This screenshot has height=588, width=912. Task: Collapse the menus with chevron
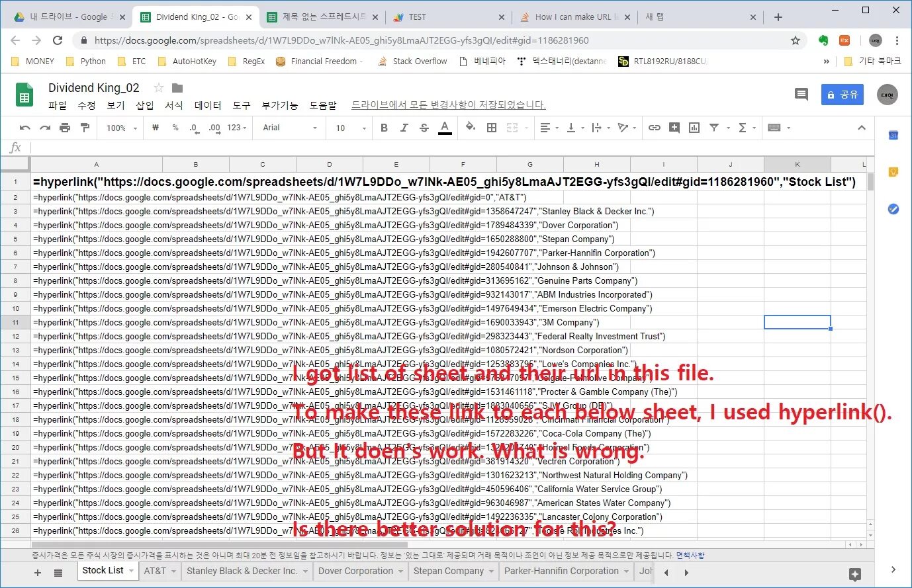pos(861,128)
